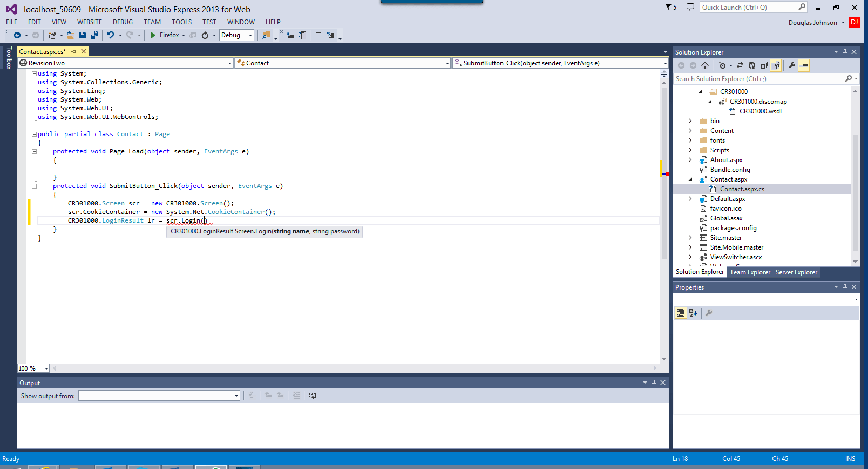The width and height of the screenshot is (868, 469).
Task: Click the Douglas Johnson account name
Action: tap(812, 23)
